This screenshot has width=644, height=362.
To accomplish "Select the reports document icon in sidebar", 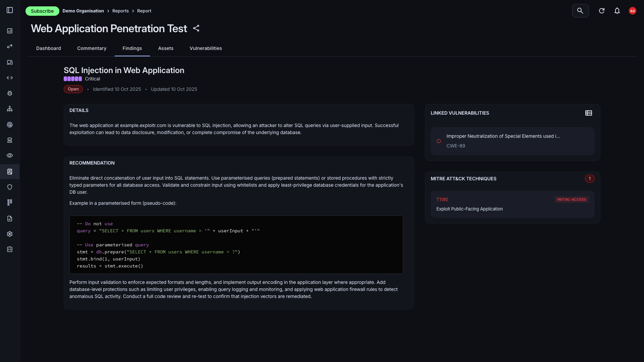I will 10,172.
